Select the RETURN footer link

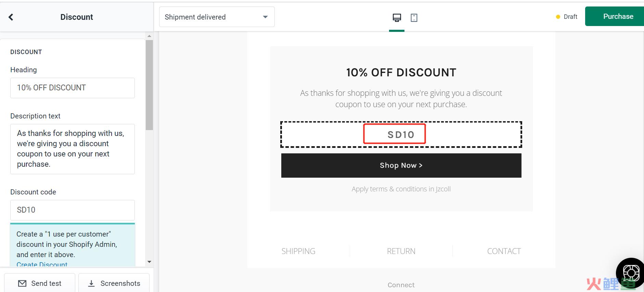click(401, 251)
